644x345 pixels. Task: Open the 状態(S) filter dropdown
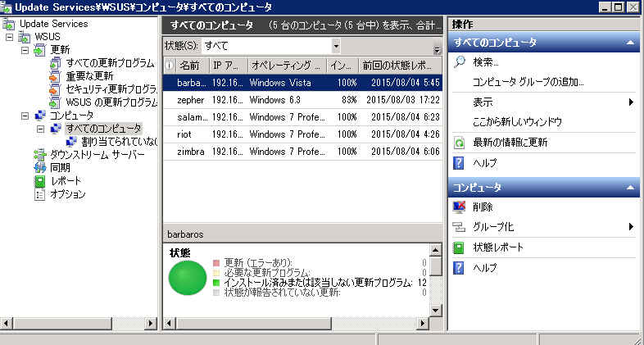(336, 46)
